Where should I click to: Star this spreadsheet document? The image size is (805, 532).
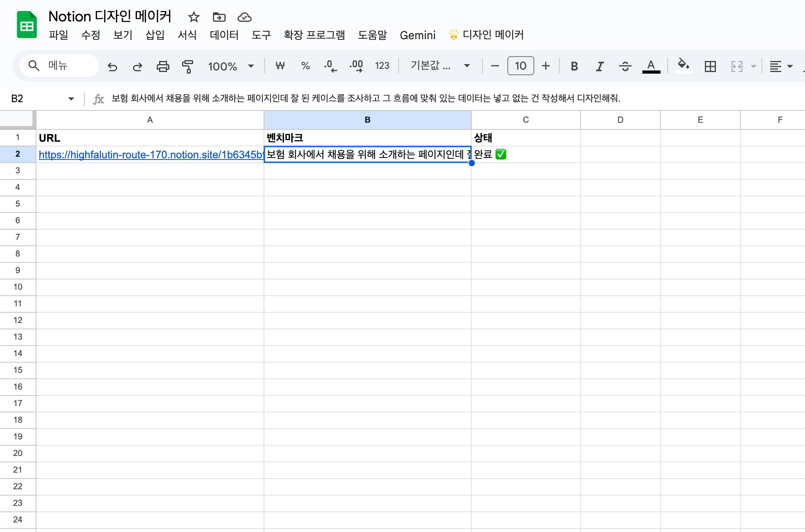pyautogui.click(x=194, y=17)
